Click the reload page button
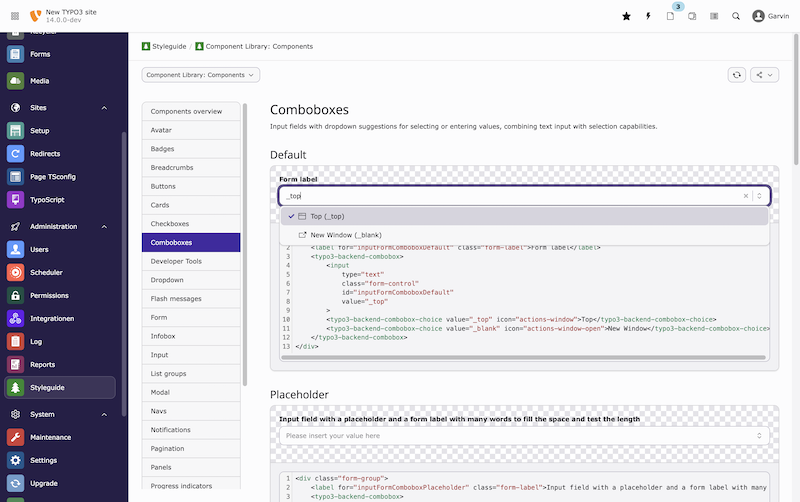800x502 pixels. [737, 75]
